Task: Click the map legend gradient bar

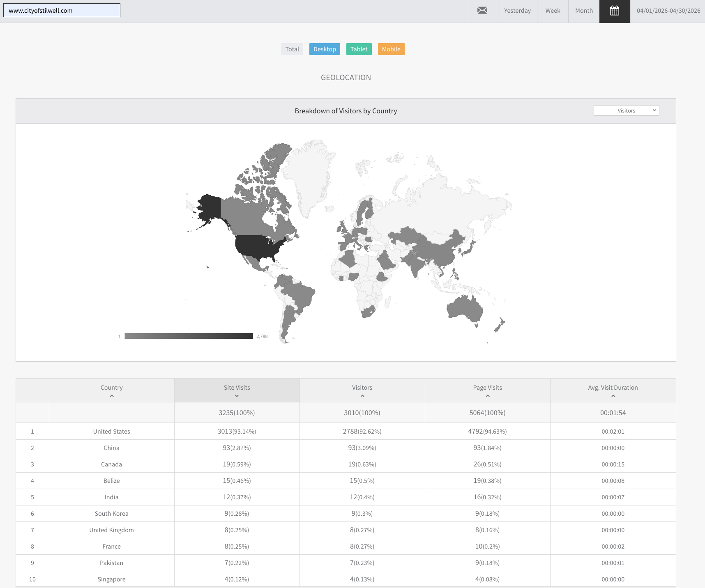Action: tap(189, 336)
